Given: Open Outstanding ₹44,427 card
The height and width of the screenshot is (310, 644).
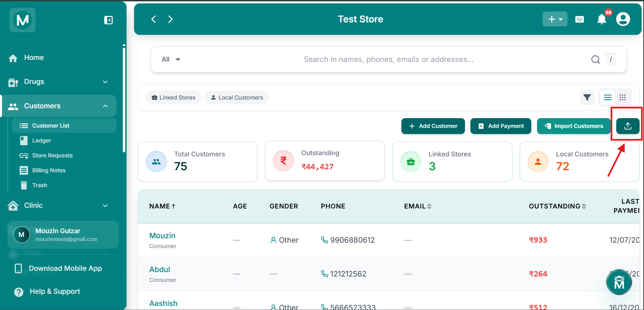Looking at the screenshot, I should click(325, 161).
